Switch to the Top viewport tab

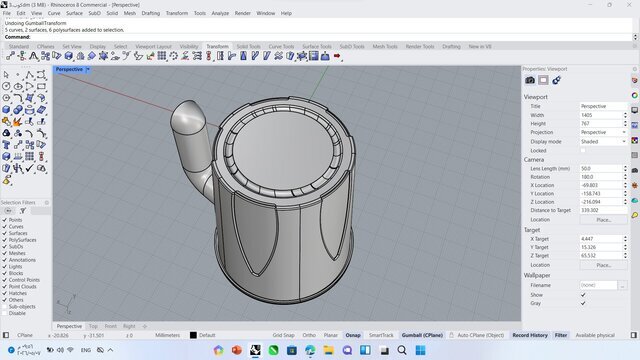tap(93, 326)
